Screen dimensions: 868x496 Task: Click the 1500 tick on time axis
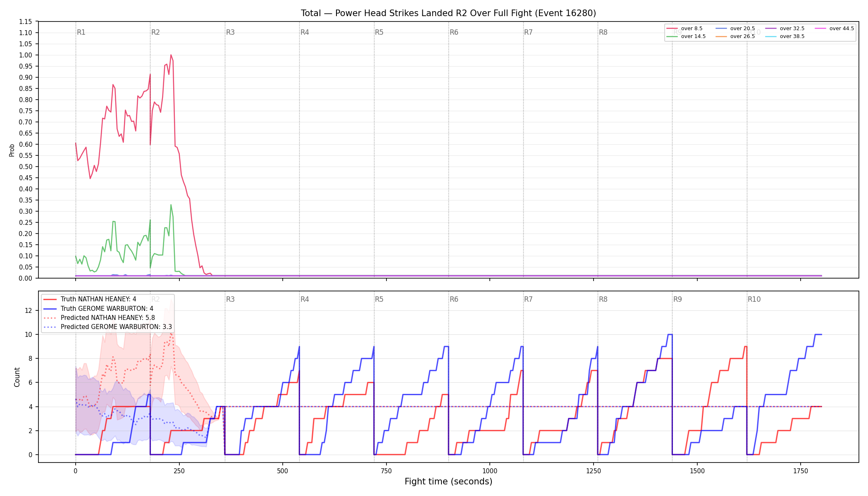(x=697, y=471)
